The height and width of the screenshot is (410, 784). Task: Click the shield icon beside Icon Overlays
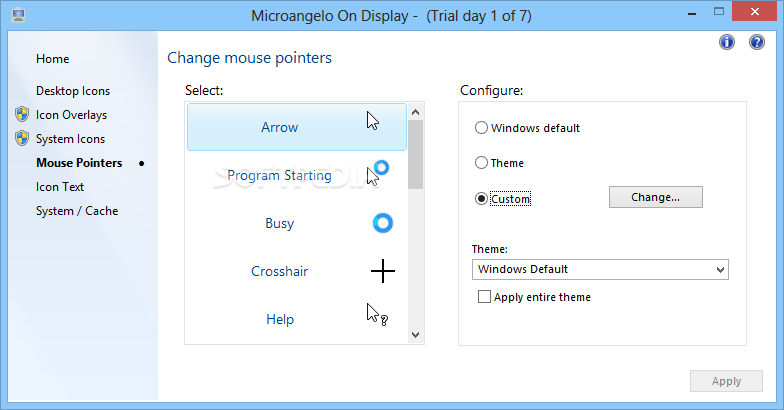22,115
